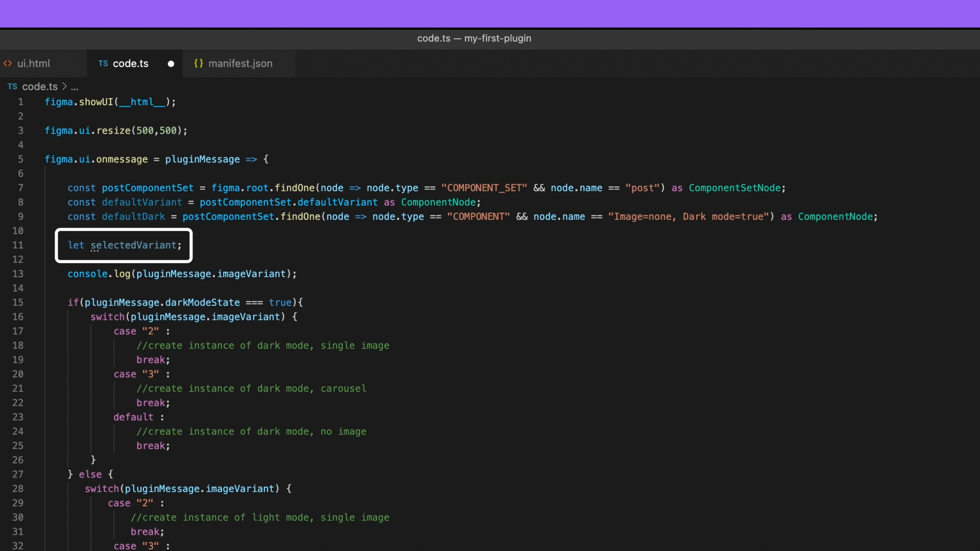Open the manifest.json tab
Screen dimensions: 980x551
tap(240, 63)
